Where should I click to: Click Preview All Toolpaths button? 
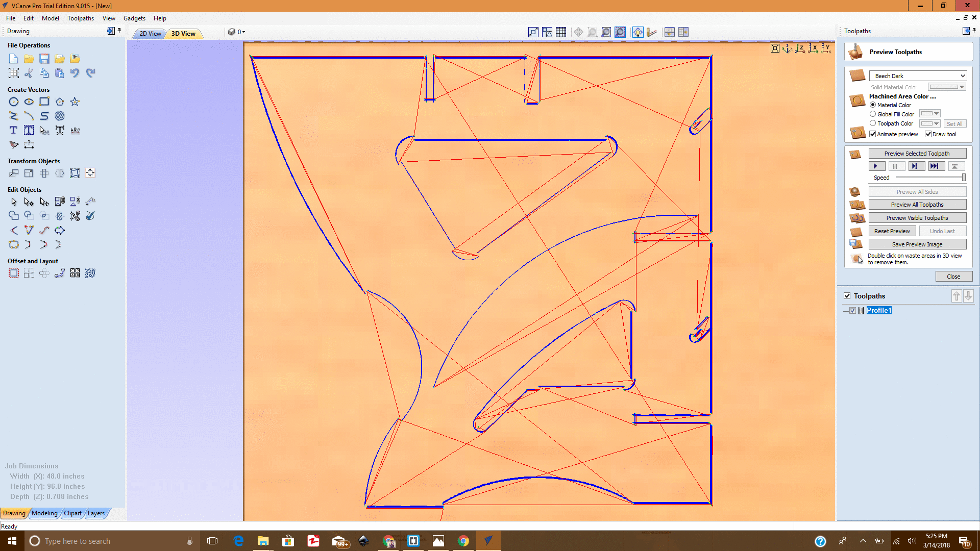point(917,205)
